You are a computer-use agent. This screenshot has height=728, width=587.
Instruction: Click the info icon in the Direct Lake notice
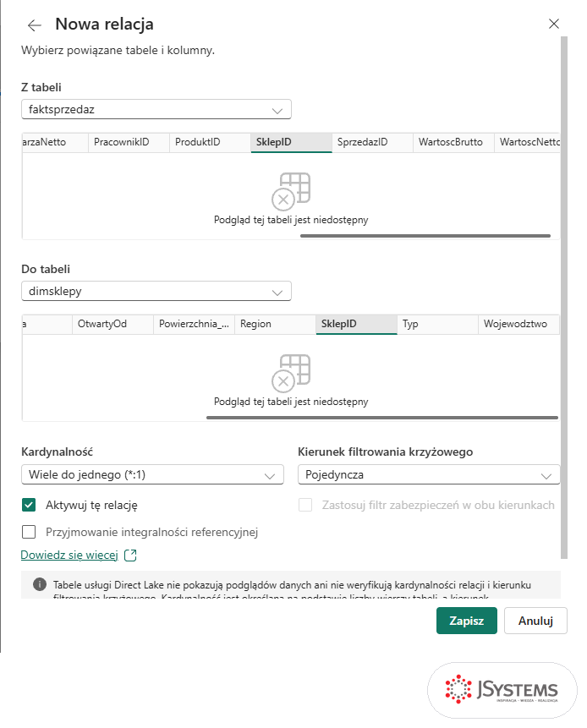point(40,584)
